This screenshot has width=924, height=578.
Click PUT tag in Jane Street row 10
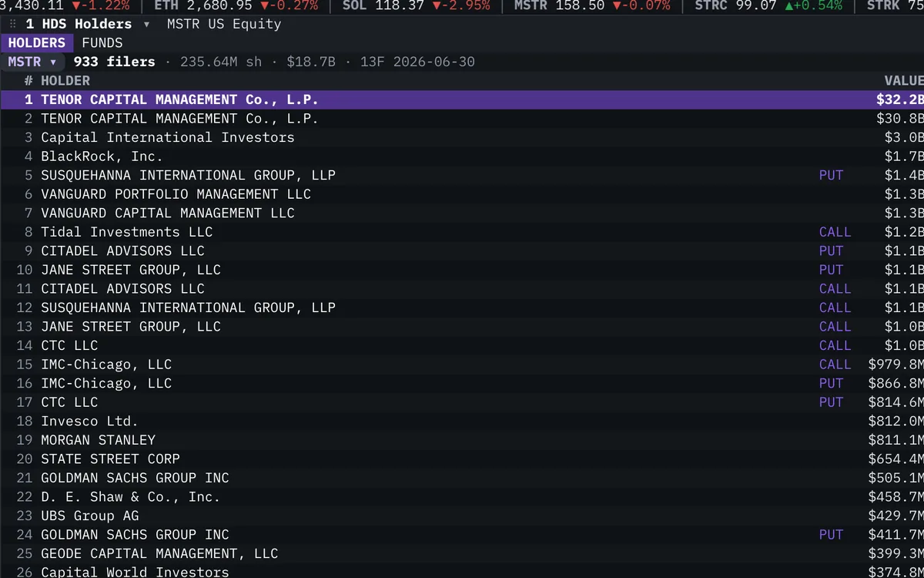point(831,270)
